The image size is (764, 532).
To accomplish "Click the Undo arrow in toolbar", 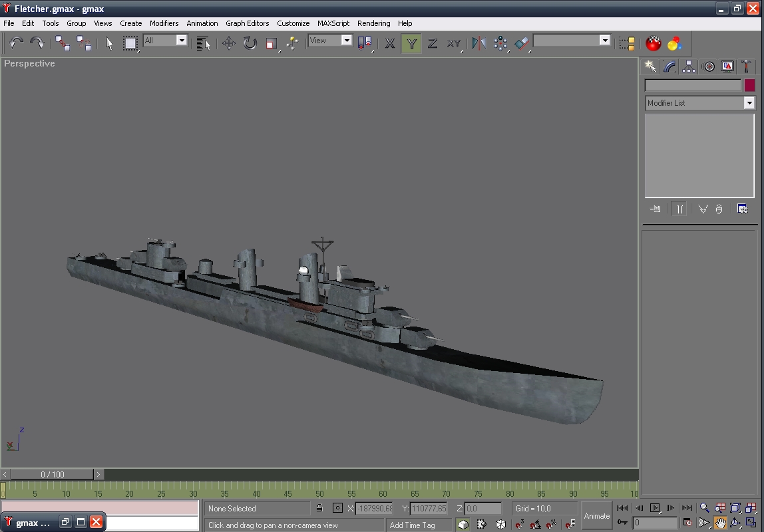I will point(16,43).
